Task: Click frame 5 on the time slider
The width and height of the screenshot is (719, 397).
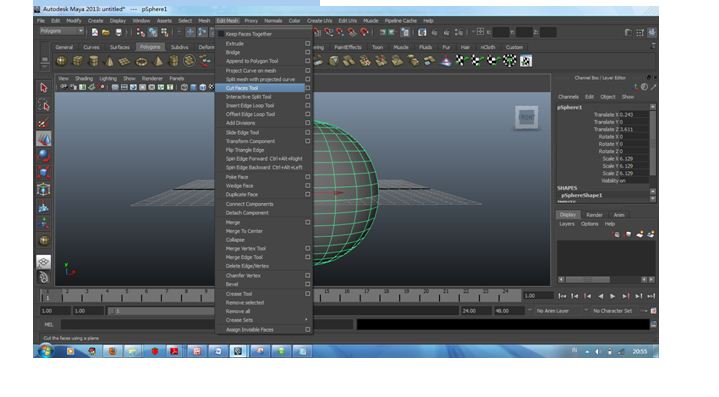Action: coord(127,295)
